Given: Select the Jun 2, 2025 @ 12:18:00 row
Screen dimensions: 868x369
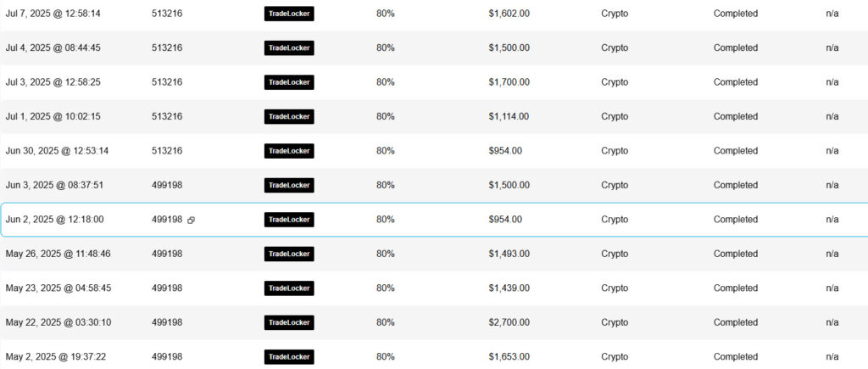Looking at the screenshot, I should tap(434, 220).
